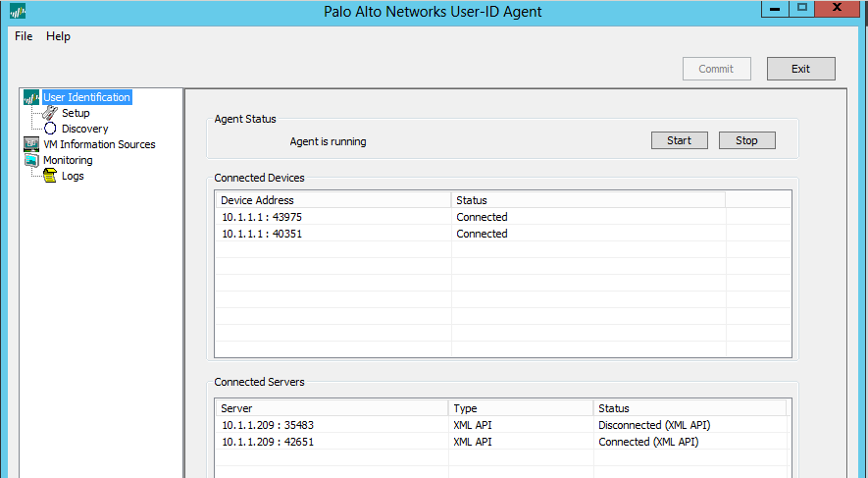Click the Exit button
The image size is (868, 478).
[x=800, y=69]
